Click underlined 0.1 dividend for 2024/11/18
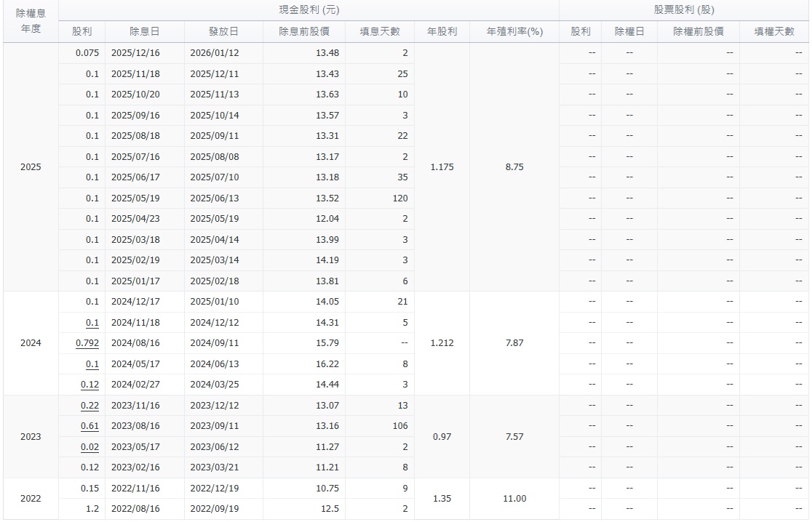 92,323
